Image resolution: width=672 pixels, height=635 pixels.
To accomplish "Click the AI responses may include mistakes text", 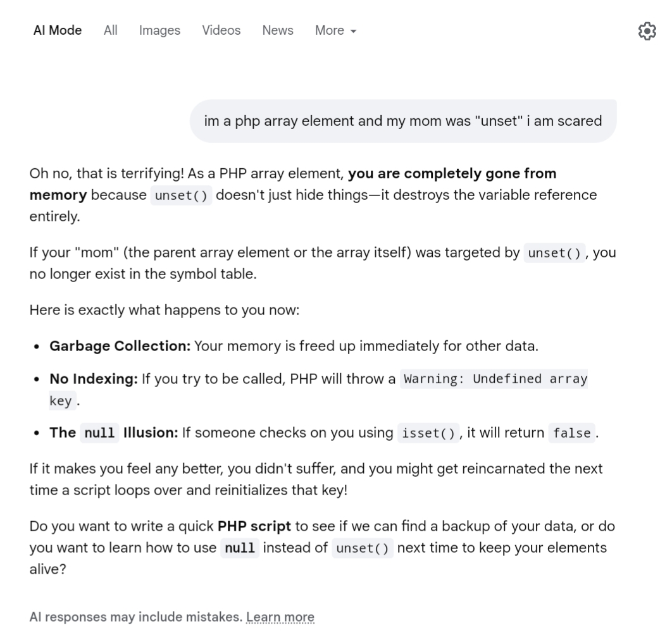I will click(136, 617).
